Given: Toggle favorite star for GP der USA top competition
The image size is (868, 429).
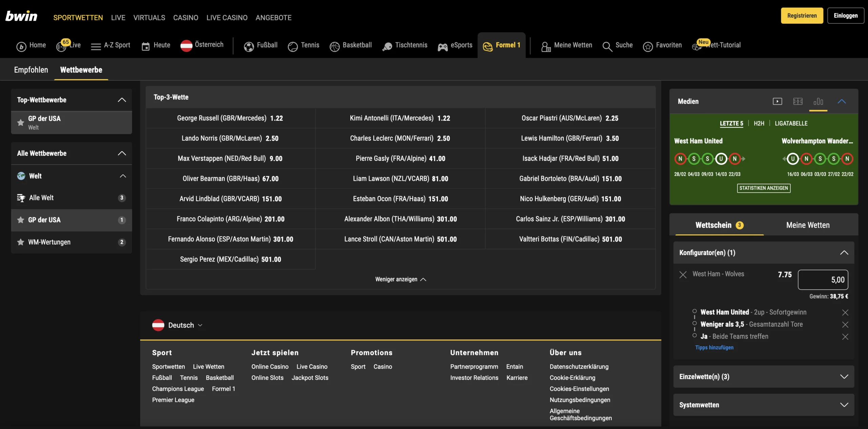Looking at the screenshot, I should tap(21, 122).
